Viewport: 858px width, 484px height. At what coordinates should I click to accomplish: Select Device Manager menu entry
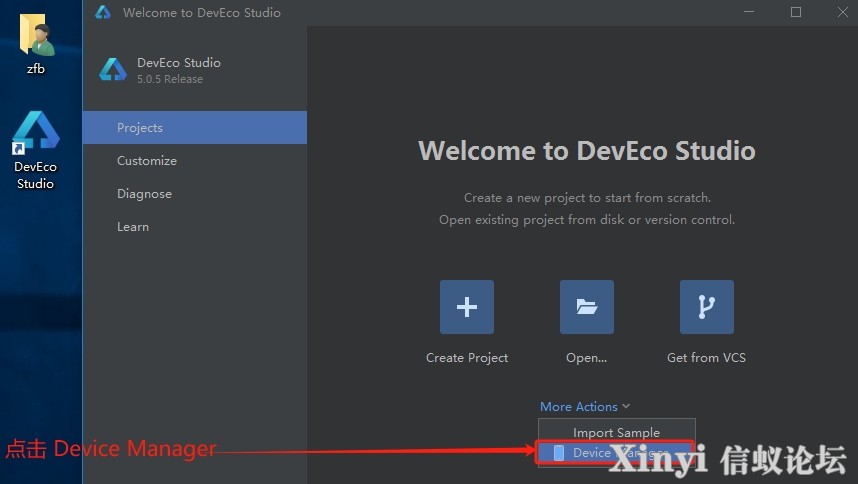click(x=617, y=453)
